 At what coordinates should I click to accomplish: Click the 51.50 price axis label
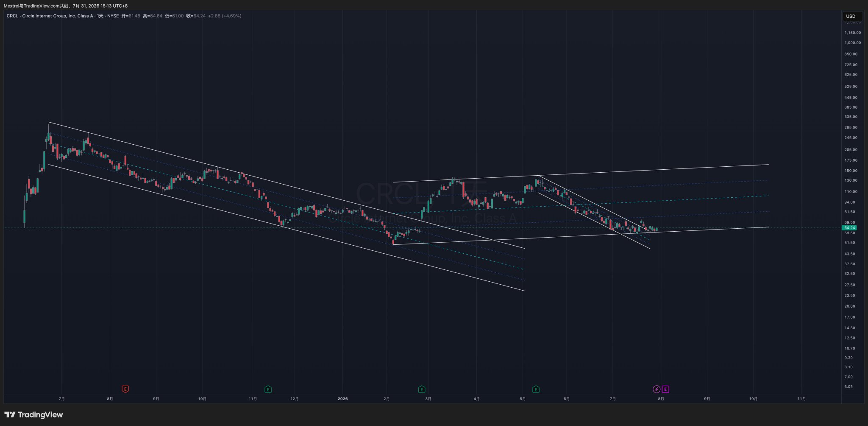click(x=850, y=243)
